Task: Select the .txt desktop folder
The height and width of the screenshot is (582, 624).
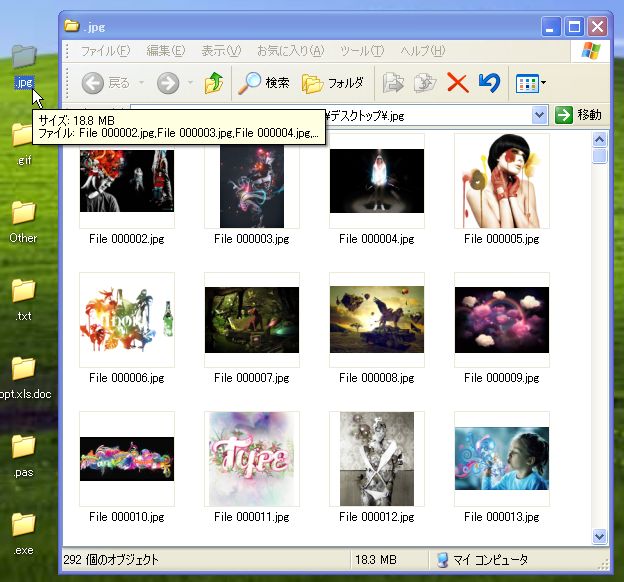Action: click(x=23, y=300)
